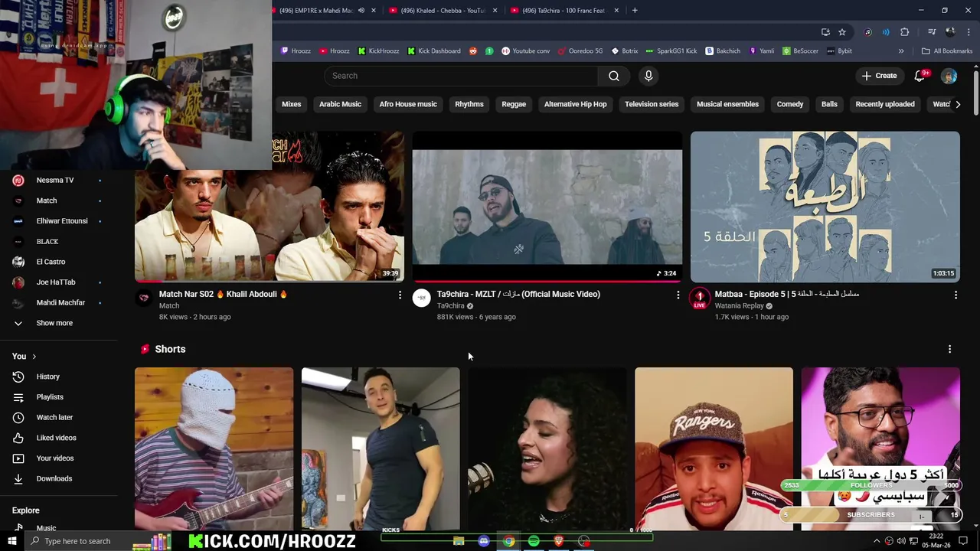The image size is (980, 551).
Task: Expand the You section chevron
Action: pos(34,357)
